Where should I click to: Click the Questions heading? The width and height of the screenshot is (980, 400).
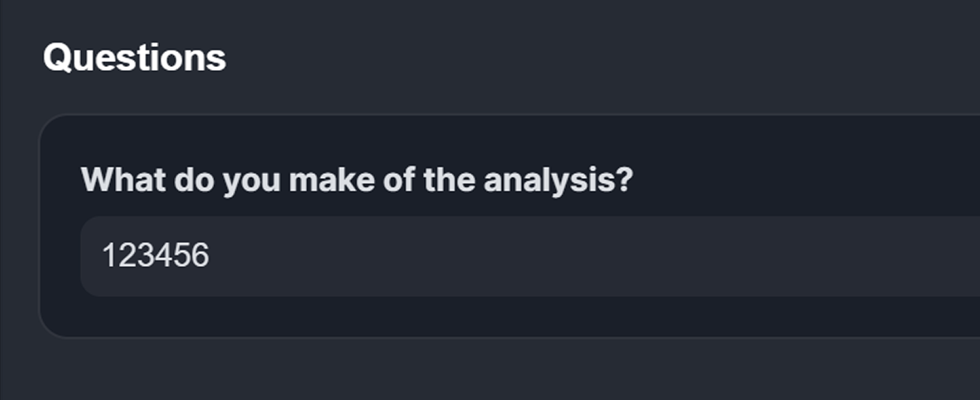pos(135,57)
